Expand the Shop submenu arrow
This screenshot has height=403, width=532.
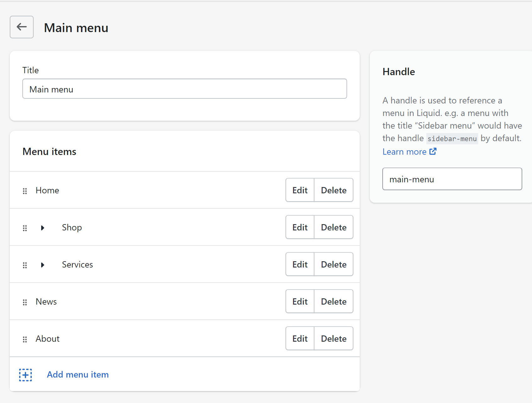pos(43,228)
